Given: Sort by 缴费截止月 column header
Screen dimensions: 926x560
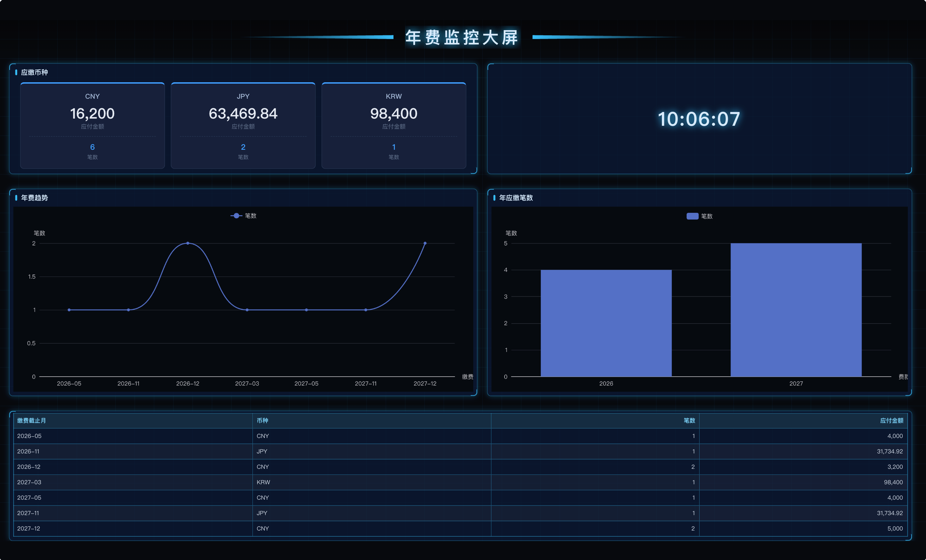Looking at the screenshot, I should (x=32, y=420).
